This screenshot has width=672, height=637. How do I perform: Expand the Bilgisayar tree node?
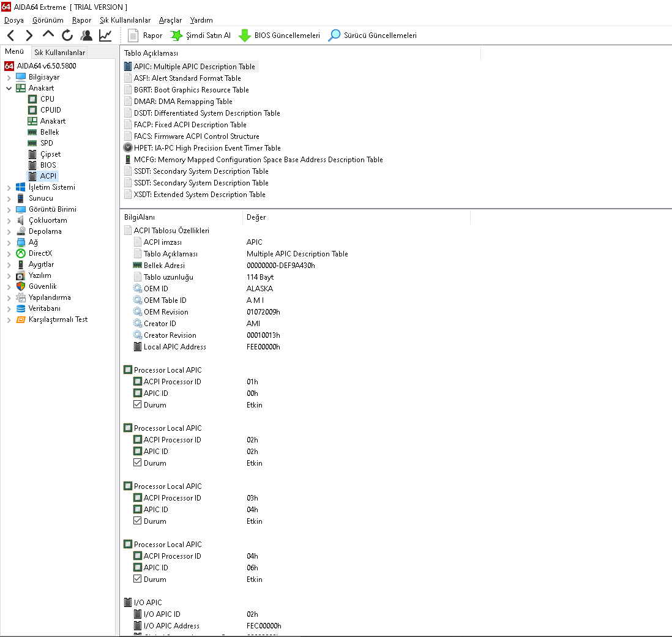coord(9,78)
